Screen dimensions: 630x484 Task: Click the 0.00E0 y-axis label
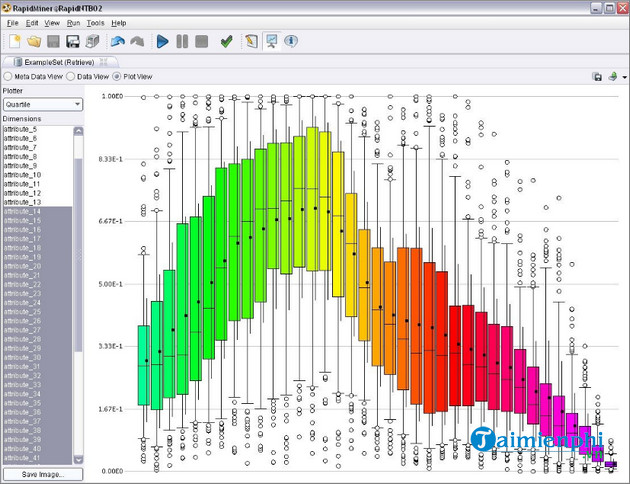tap(112, 471)
